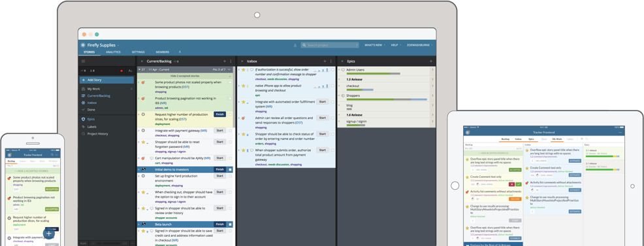Click comment bubble icon on Cart manipulation story
This screenshot has width=644, height=246.
click(152, 158)
